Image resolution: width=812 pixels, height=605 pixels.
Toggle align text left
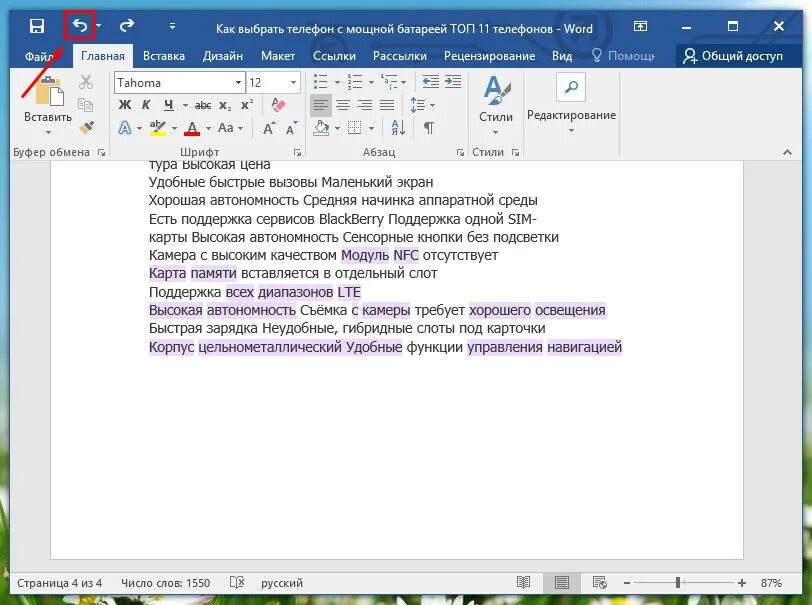[321, 105]
